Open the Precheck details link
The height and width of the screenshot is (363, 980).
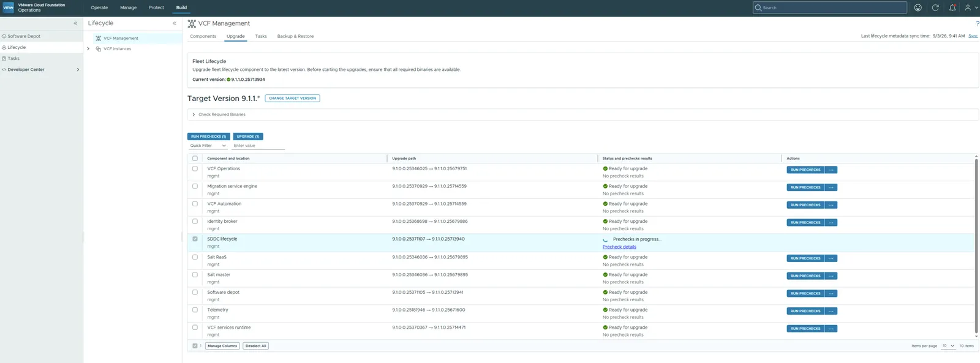click(x=619, y=247)
